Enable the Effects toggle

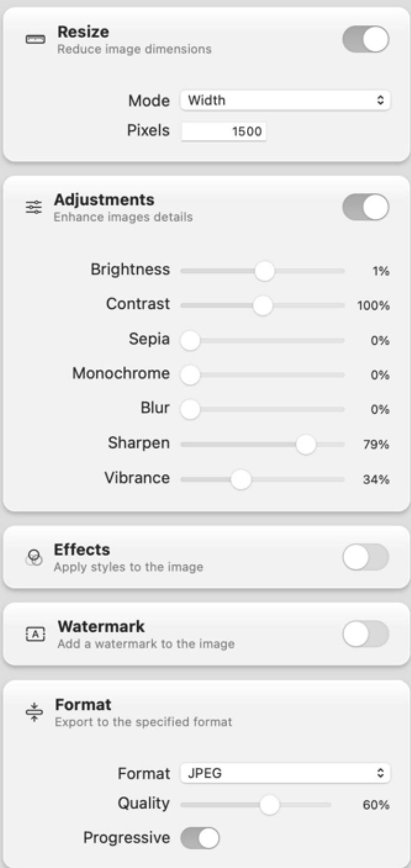[365, 557]
